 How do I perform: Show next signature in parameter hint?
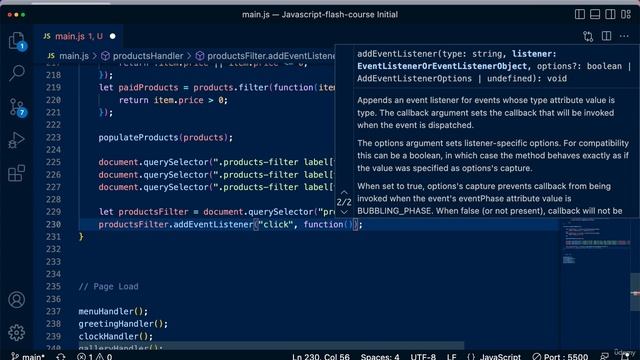[x=344, y=212]
